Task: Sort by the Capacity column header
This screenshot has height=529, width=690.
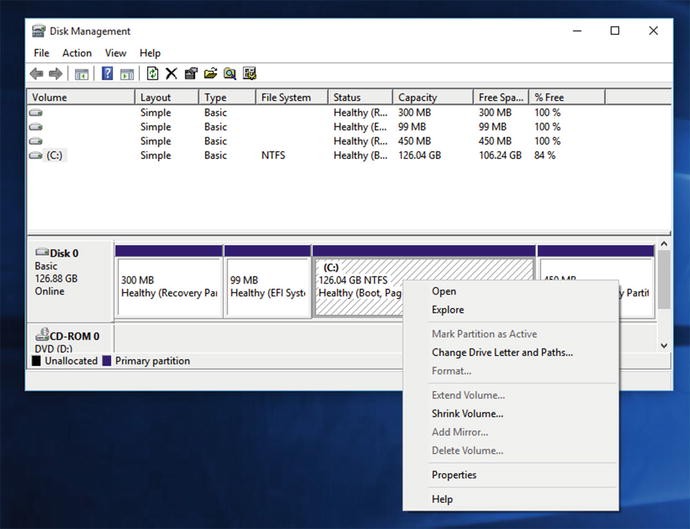Action: tap(417, 98)
